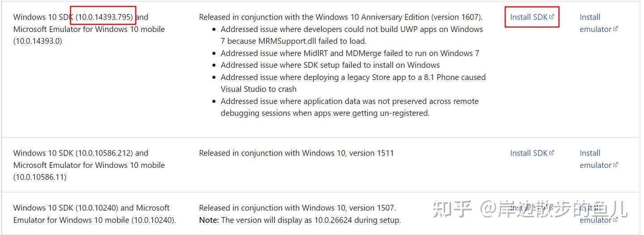Click the Windows 10 SDK (10.0.10586.212) title text
This screenshot has height=235, width=644.
[x=73, y=153]
